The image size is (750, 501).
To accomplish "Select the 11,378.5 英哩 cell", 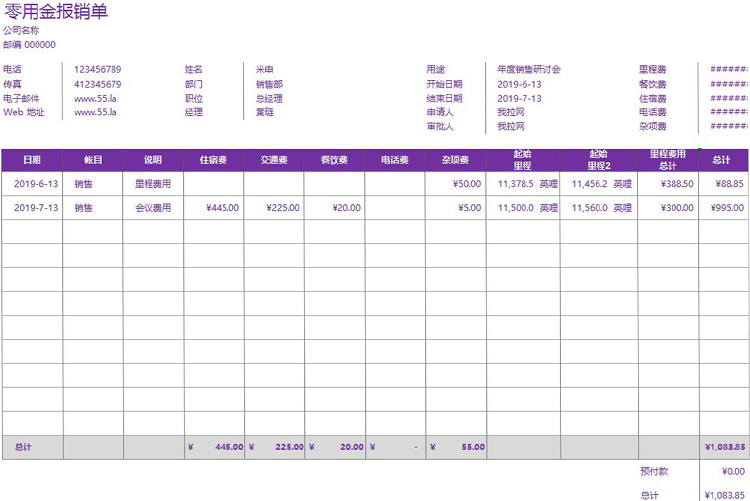I will pos(523,184).
